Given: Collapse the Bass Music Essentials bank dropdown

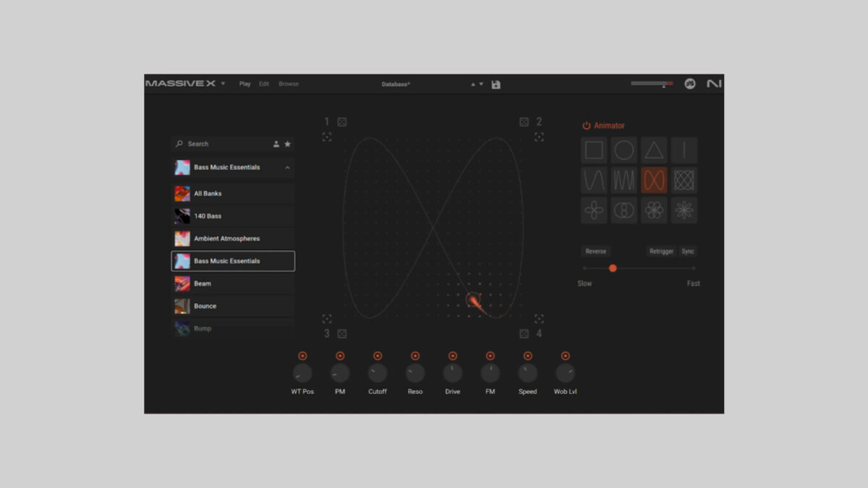Looking at the screenshot, I should pos(287,167).
